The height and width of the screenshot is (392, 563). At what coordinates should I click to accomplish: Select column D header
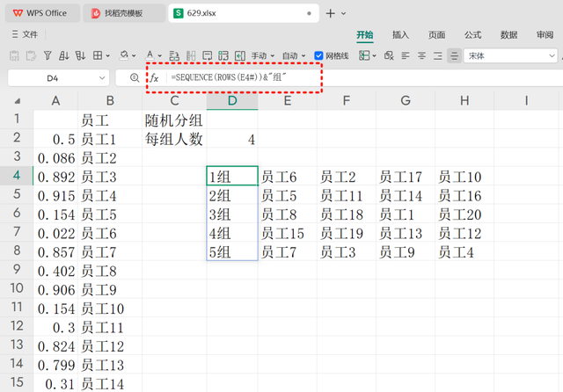coord(232,101)
